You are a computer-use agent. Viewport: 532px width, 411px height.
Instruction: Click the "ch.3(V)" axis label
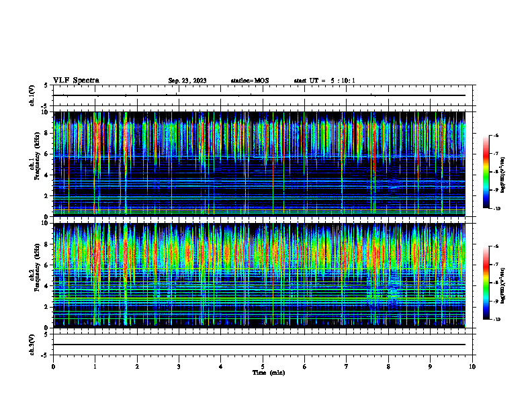32,345
